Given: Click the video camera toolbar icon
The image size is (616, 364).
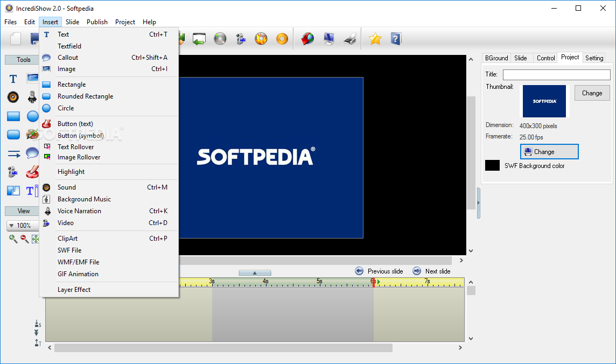Looking at the screenshot, I should [241, 39].
